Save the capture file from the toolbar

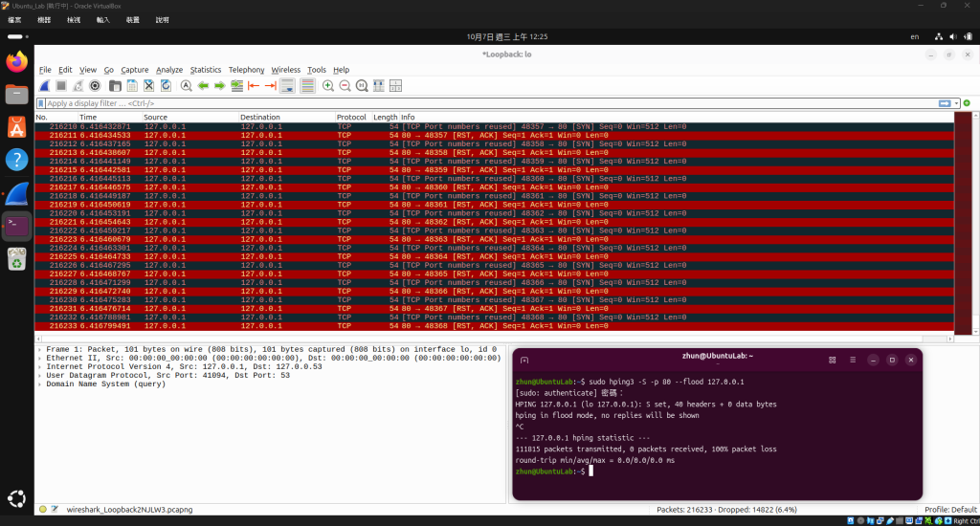pos(132,86)
